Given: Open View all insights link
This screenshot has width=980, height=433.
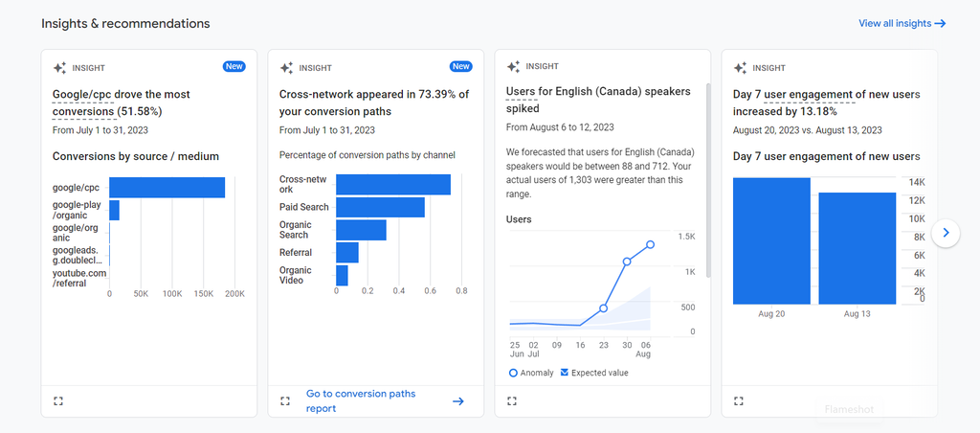Looking at the screenshot, I should click(902, 23).
